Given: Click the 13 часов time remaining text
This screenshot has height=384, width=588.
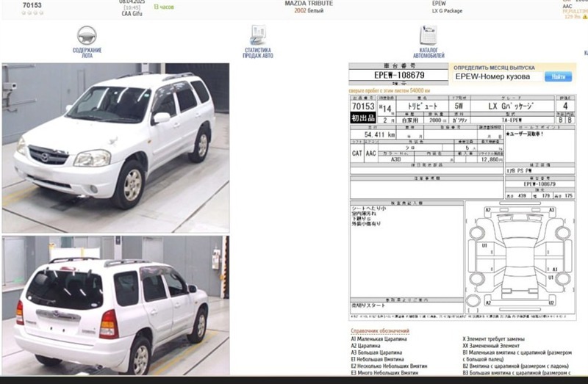Looking at the screenshot, I should pyautogui.click(x=164, y=7).
